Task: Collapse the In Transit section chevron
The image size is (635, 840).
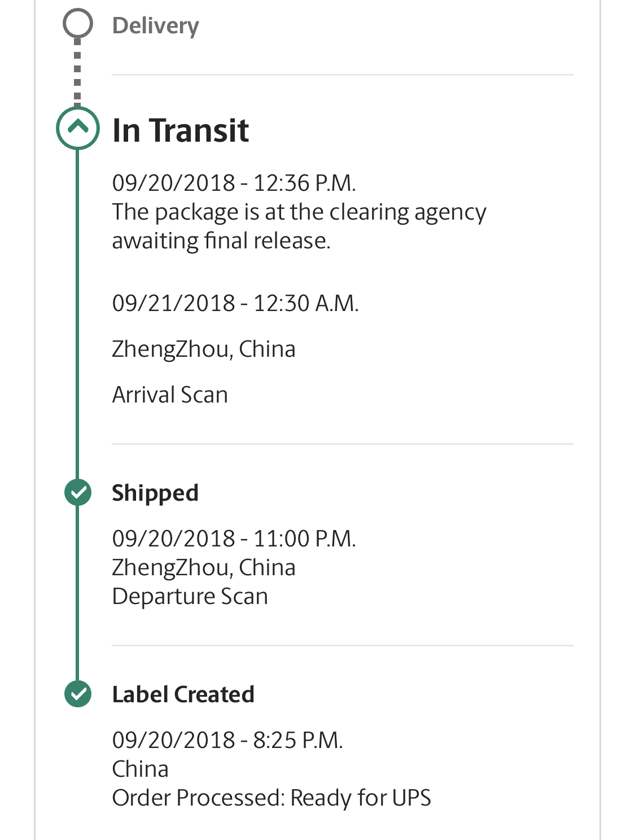Action: [78, 128]
